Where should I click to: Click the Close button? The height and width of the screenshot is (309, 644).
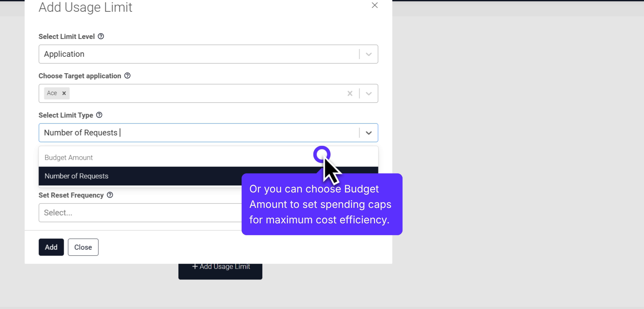83,247
